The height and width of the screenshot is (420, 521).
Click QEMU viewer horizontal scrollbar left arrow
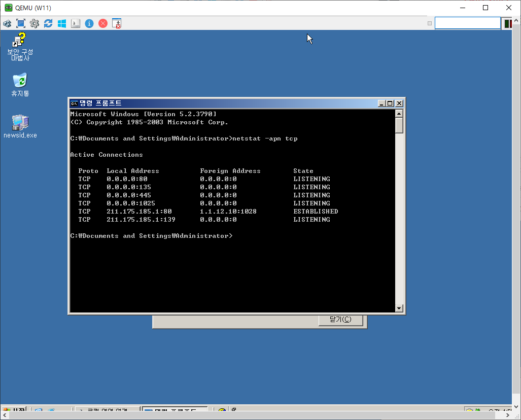click(x=5, y=415)
